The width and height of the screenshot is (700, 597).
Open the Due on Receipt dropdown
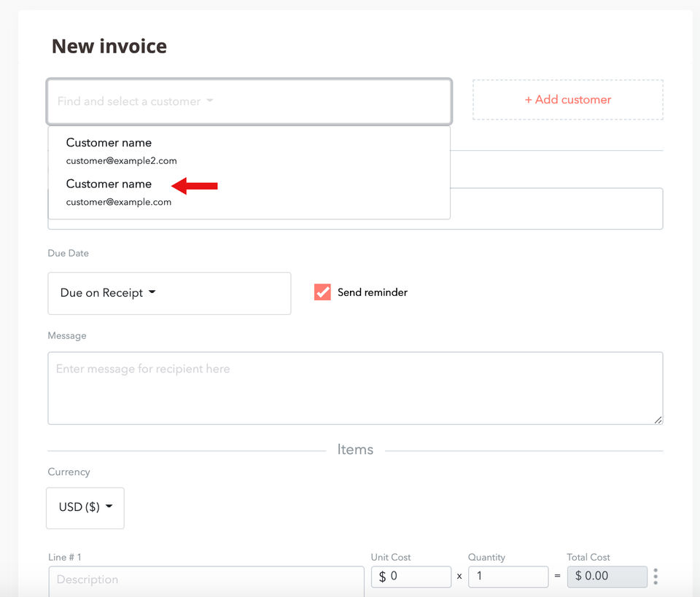tap(169, 293)
